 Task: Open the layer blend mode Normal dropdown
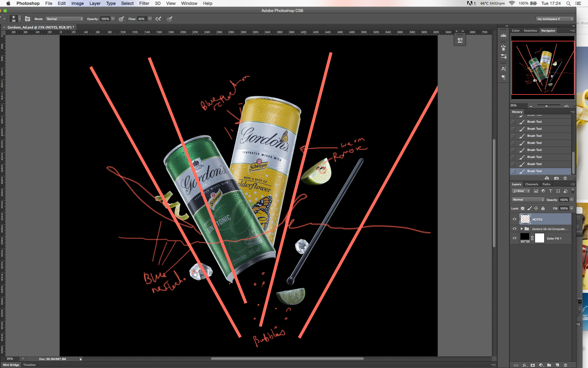528,200
